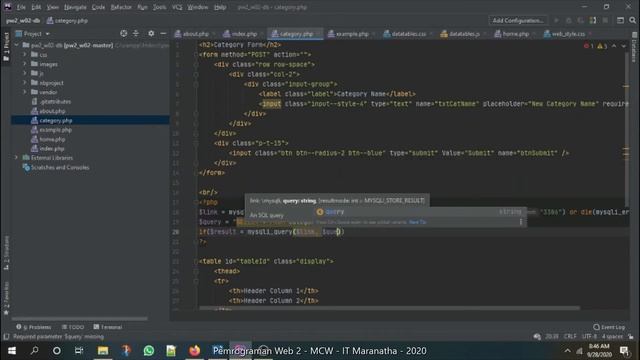Open WhatsApp from the taskbar
640x360 pixels.
click(149, 351)
